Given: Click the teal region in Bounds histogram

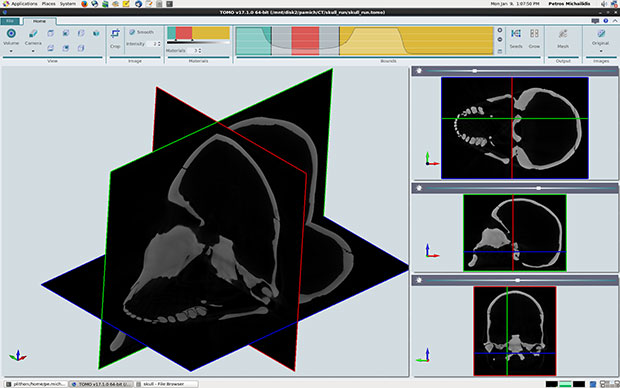Looking at the screenshot, I should [253, 41].
